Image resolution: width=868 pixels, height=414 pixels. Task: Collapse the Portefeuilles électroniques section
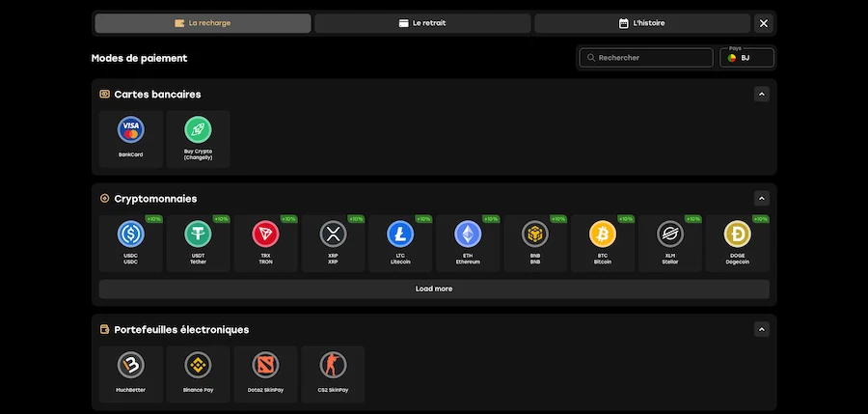click(762, 329)
